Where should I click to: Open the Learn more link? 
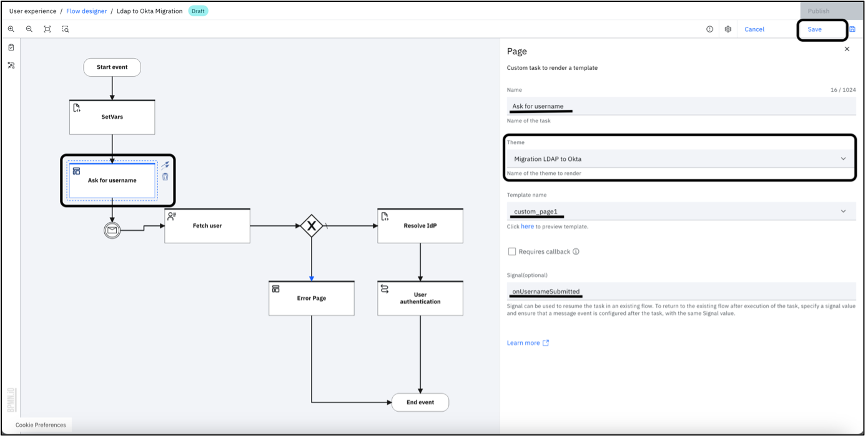tap(524, 343)
